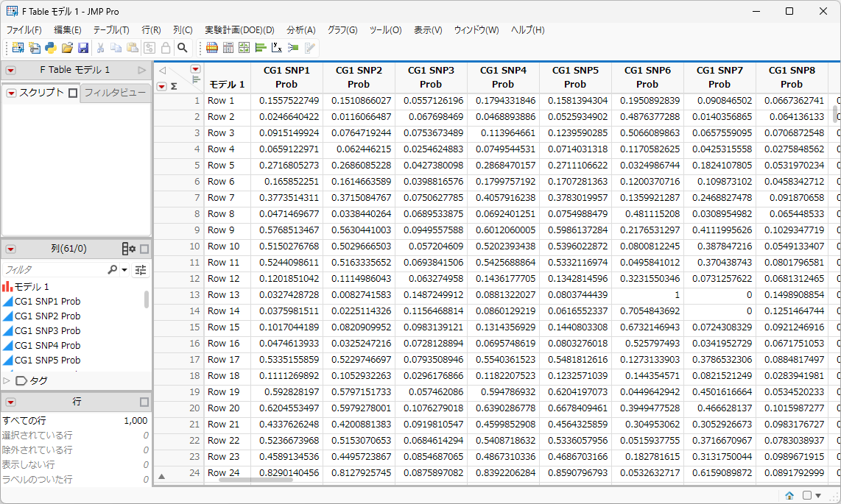Toggle the checkbox next to スクリプト
Viewport: 841px width, 504px height.
(74, 93)
